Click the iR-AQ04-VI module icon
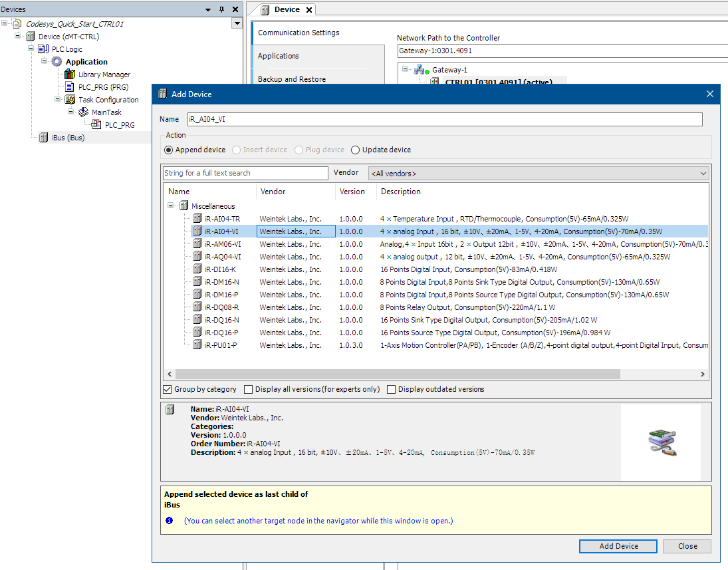 point(197,256)
